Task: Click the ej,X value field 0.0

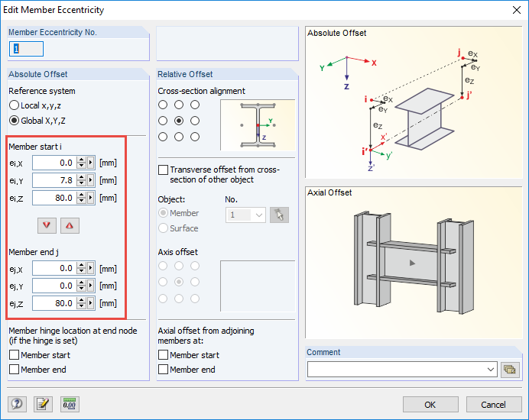Action: (54, 268)
